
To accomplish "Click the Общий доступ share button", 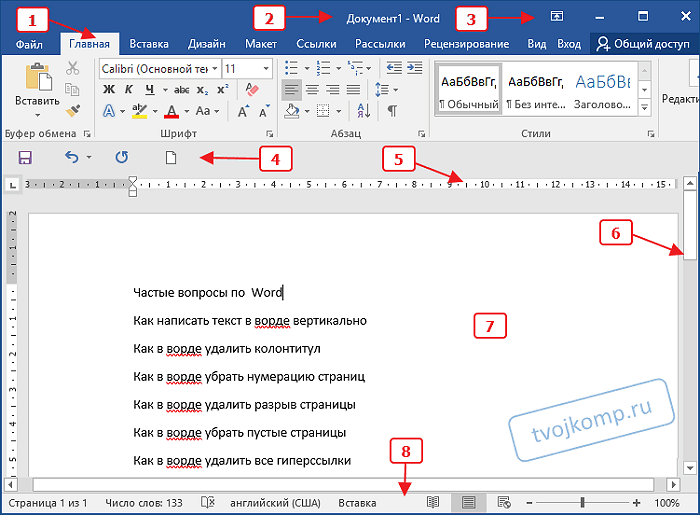I will coord(644,44).
